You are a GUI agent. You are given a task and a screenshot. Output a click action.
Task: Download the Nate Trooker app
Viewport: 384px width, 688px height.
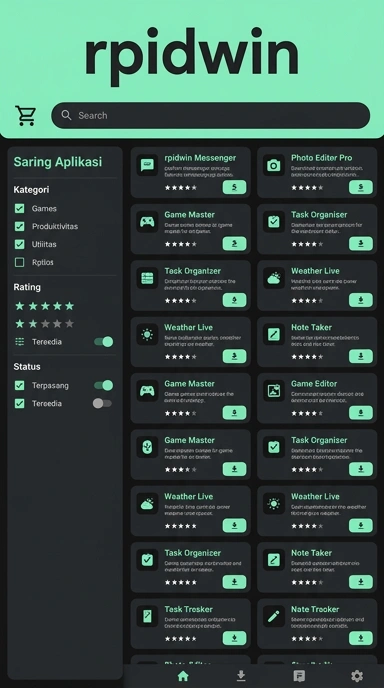(361, 638)
